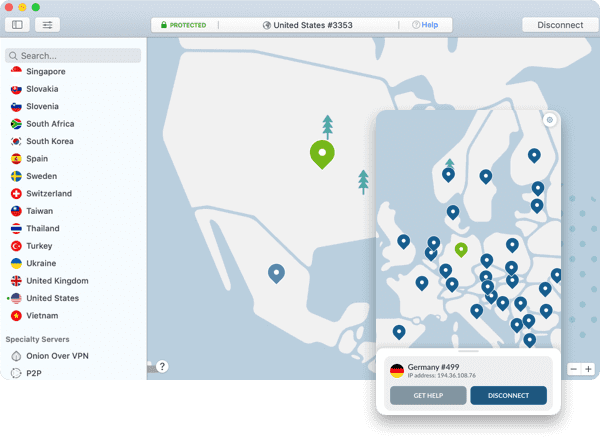Image resolution: width=600 pixels, height=438 pixels.
Task: Choose Ukraine in the country list
Action: pyautogui.click(x=41, y=264)
